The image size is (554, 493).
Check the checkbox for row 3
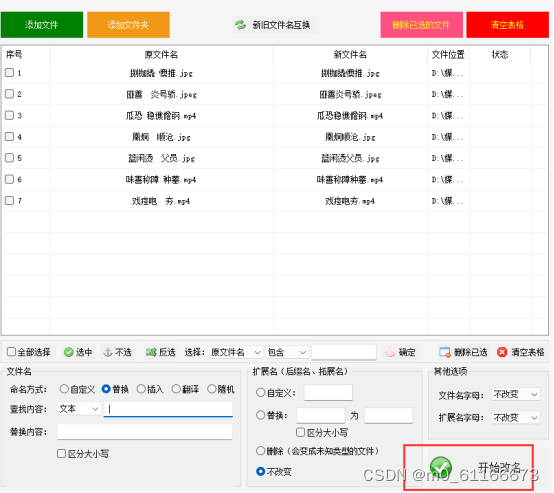10,115
